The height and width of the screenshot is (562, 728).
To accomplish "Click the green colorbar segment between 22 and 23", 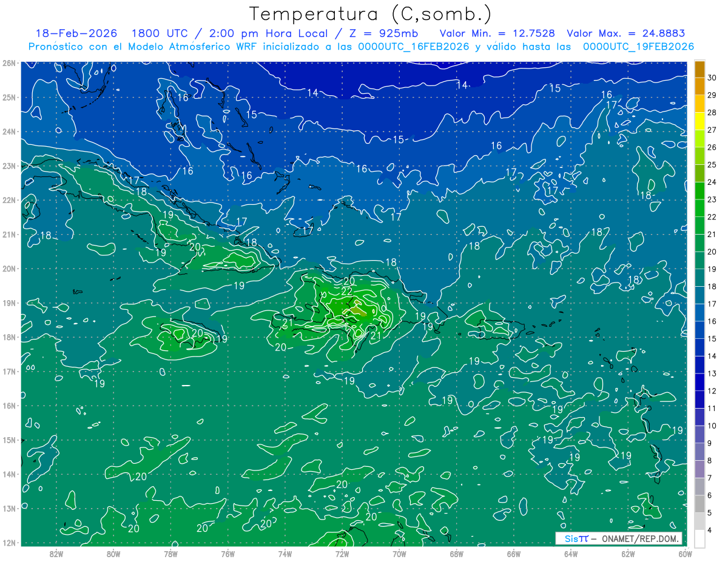I will pos(699,208).
